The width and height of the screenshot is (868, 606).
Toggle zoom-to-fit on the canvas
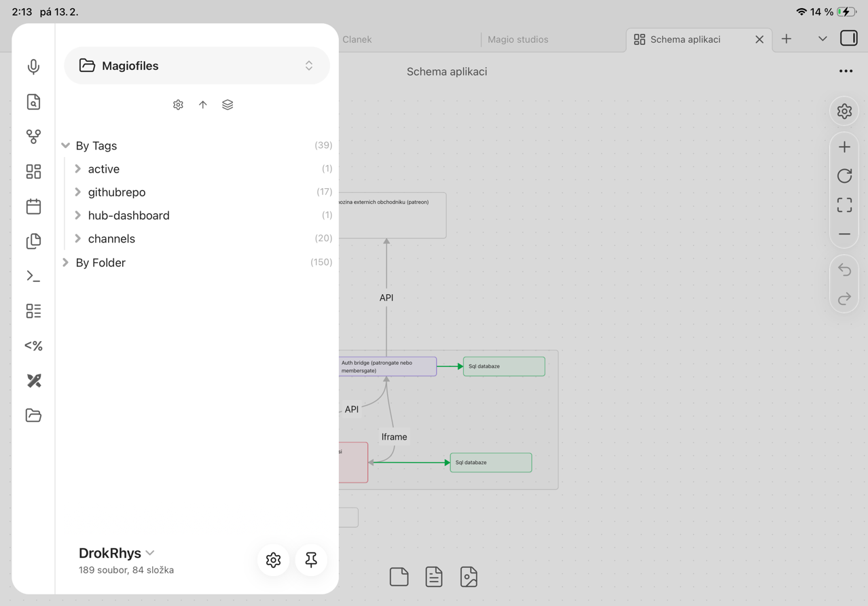pyautogui.click(x=844, y=204)
